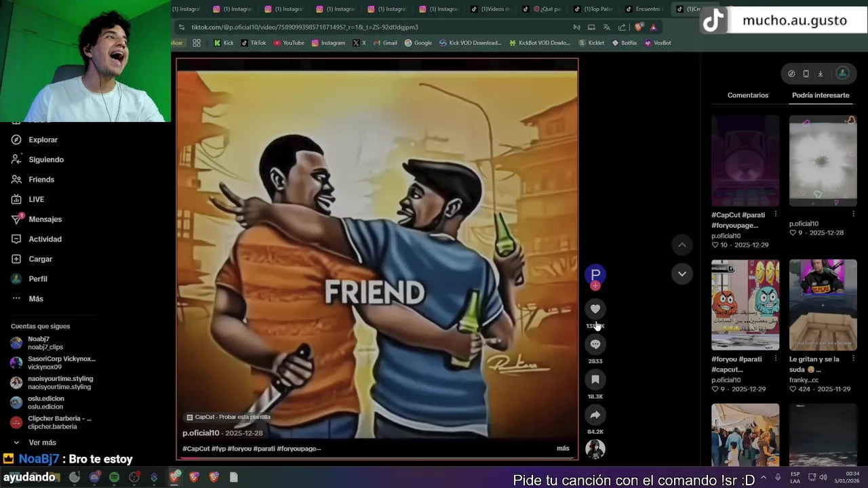
Task: Open franky...cc author of suda video
Action: pos(804,380)
